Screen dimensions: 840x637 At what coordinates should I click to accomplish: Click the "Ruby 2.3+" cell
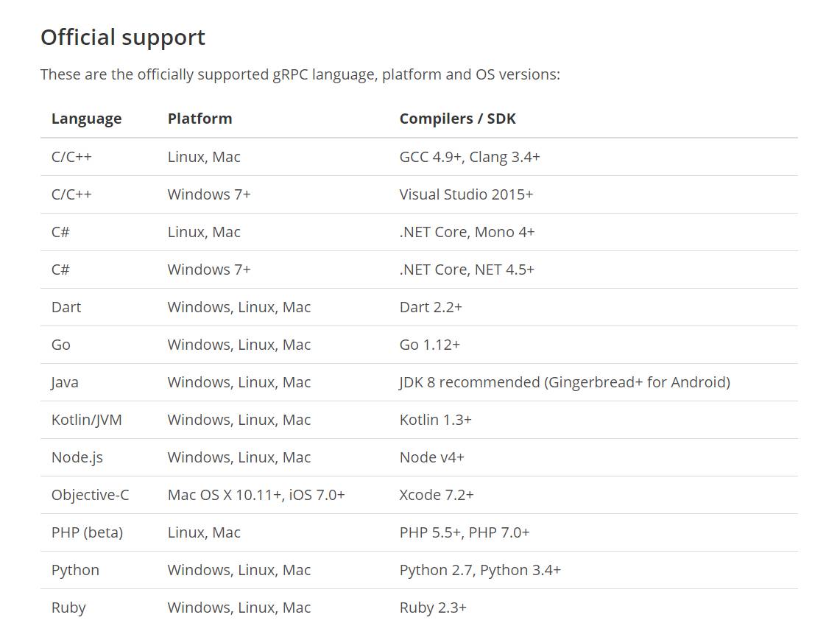coord(433,608)
